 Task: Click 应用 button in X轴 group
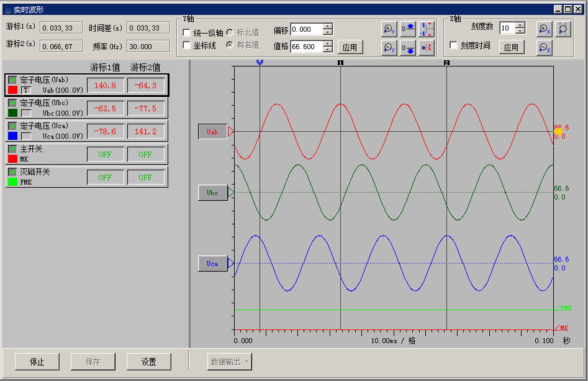tap(511, 47)
